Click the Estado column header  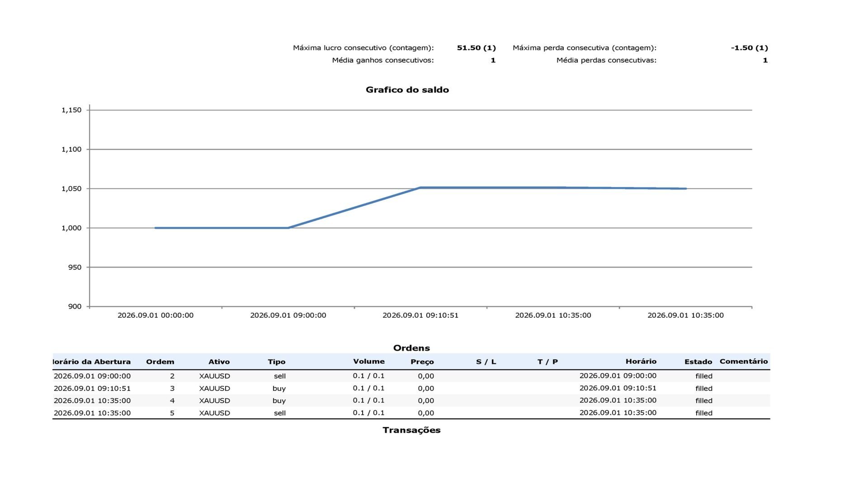click(698, 361)
